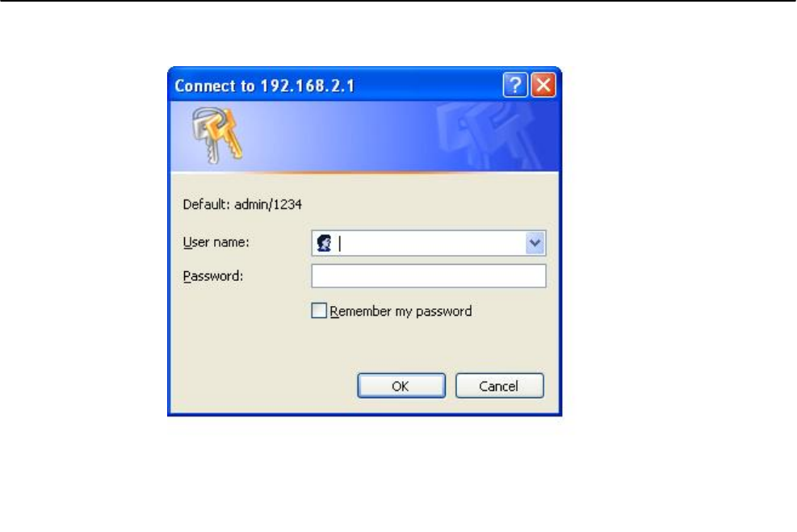
Task: Focus the Password input field
Action: tap(429, 276)
